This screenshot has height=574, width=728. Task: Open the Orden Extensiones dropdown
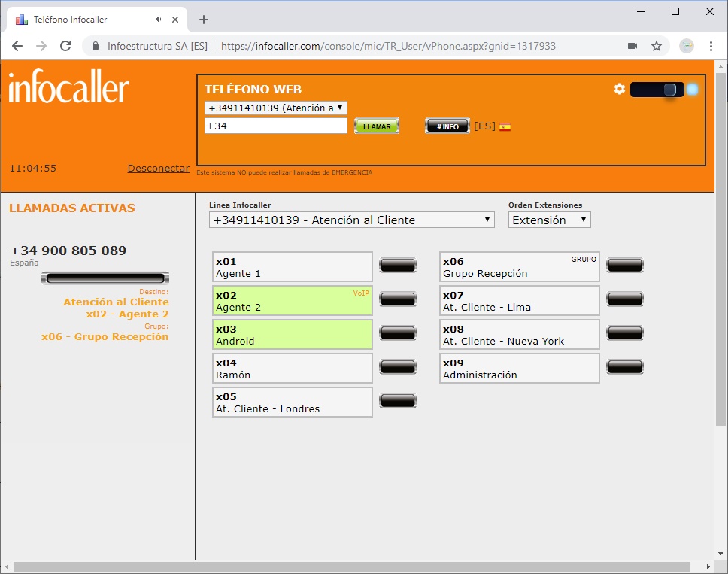[x=549, y=220]
